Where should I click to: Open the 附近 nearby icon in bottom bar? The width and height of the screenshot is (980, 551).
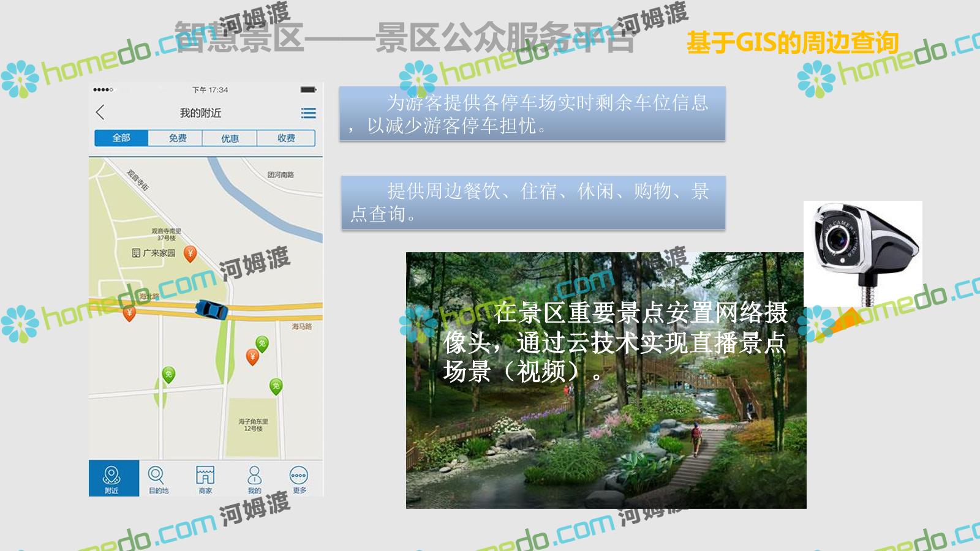click(111, 478)
